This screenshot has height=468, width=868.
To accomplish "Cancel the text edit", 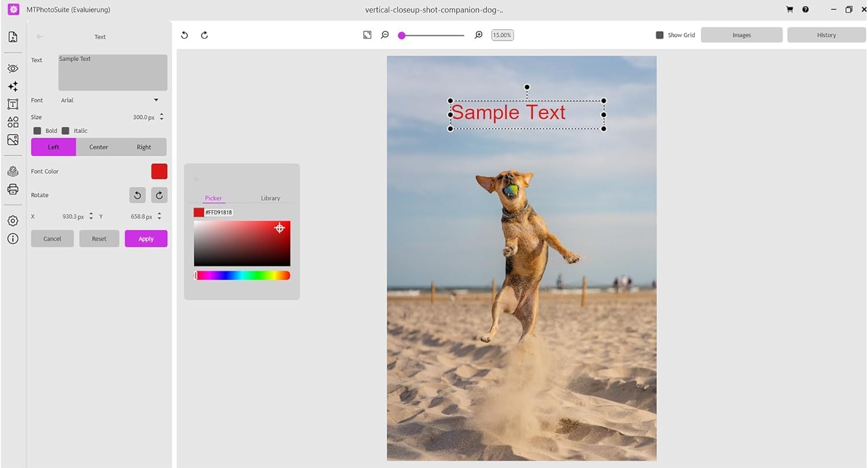I will tap(52, 239).
